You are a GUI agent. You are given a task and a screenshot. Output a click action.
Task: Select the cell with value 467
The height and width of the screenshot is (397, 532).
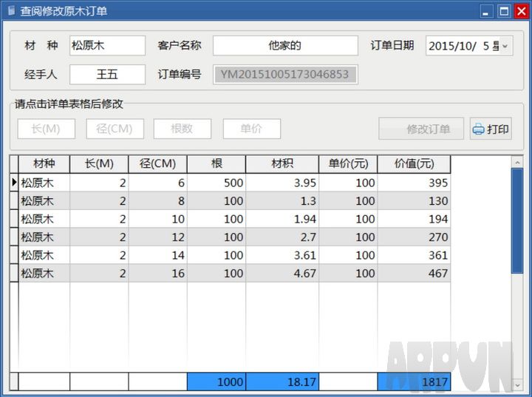click(414, 274)
